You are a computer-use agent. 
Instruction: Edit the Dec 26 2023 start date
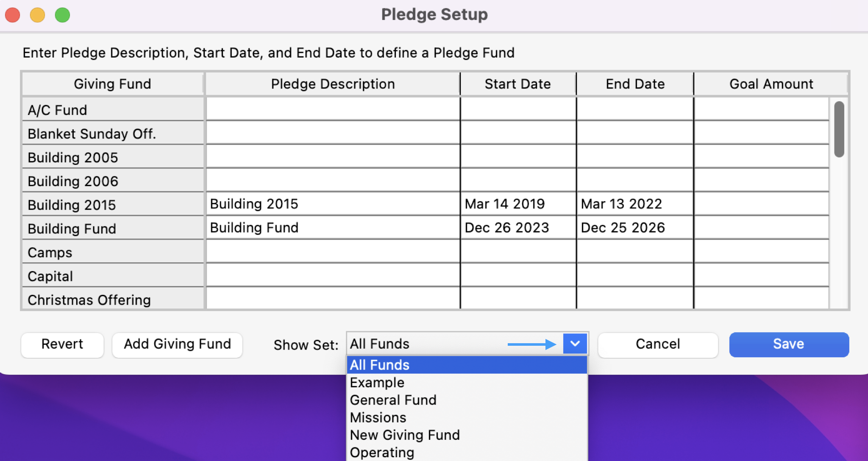[517, 228]
